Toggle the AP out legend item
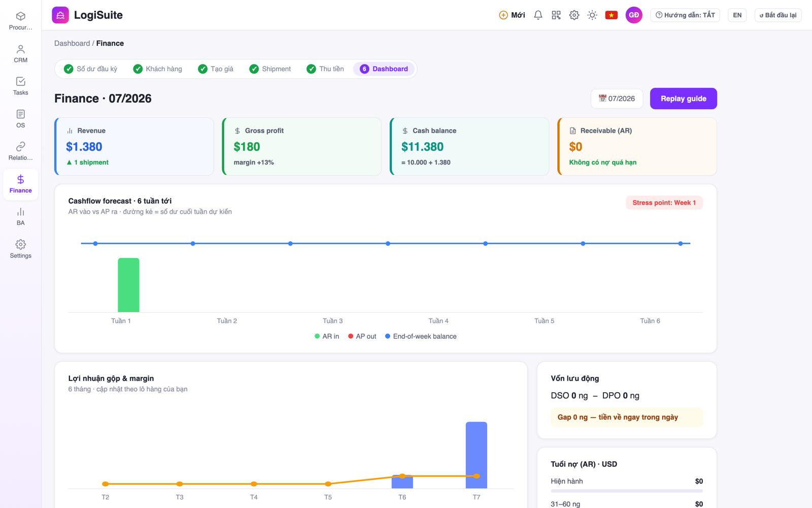Viewport: 812px width, 508px height. (x=362, y=336)
